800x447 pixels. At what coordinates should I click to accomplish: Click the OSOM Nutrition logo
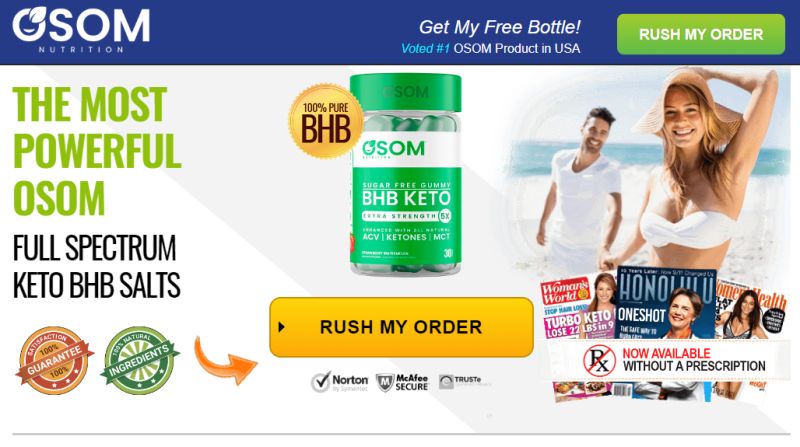(x=81, y=30)
